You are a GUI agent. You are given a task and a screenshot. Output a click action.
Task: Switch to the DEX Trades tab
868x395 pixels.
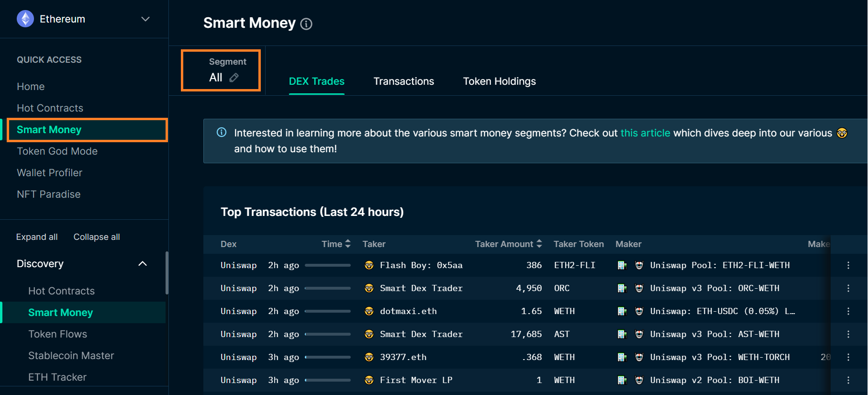tap(317, 81)
